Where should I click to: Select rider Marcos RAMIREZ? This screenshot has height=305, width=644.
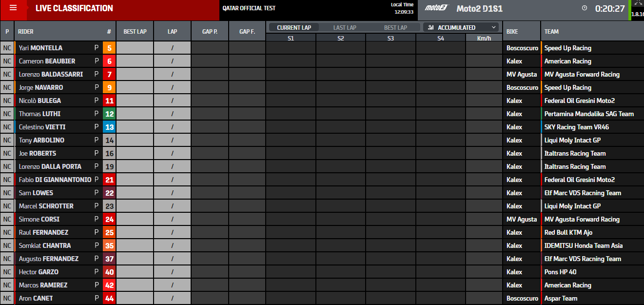click(43, 285)
